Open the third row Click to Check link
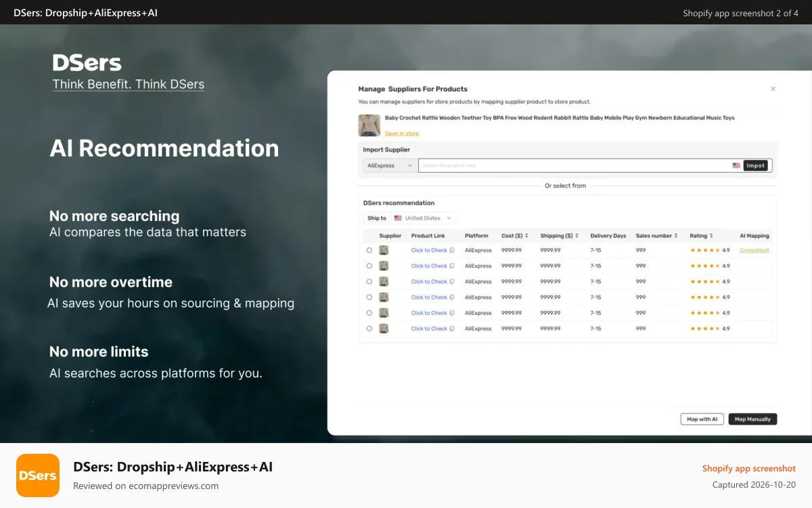Screen dimensions: 812x508 click(429, 282)
